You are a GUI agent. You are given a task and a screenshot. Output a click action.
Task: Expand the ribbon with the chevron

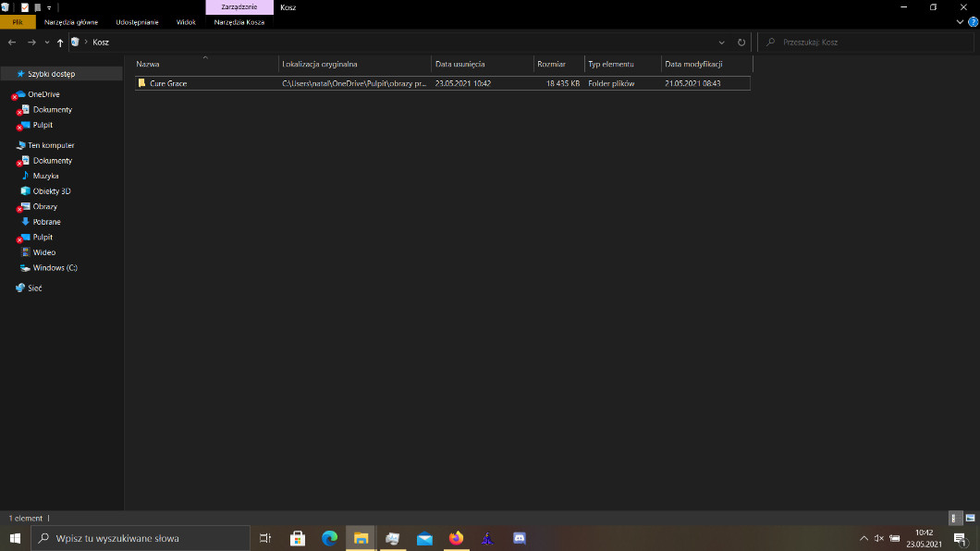pos(960,22)
